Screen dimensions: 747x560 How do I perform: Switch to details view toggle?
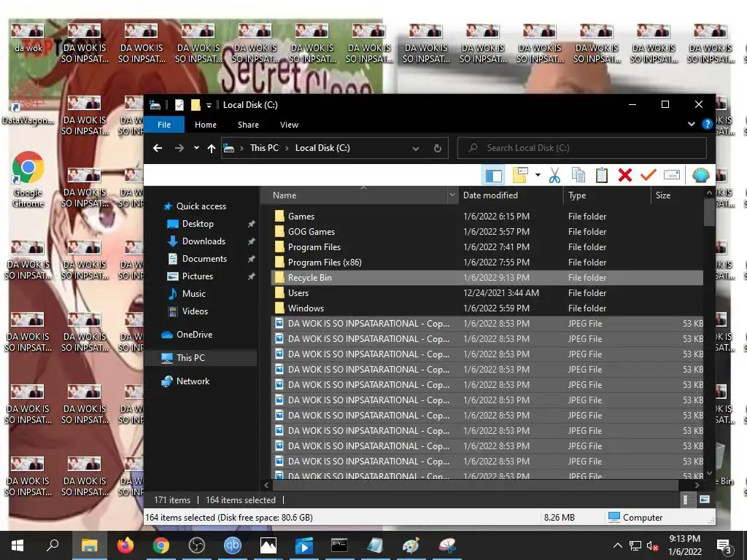coord(686,499)
